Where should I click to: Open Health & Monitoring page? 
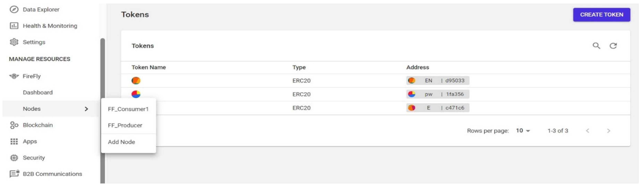(50, 26)
